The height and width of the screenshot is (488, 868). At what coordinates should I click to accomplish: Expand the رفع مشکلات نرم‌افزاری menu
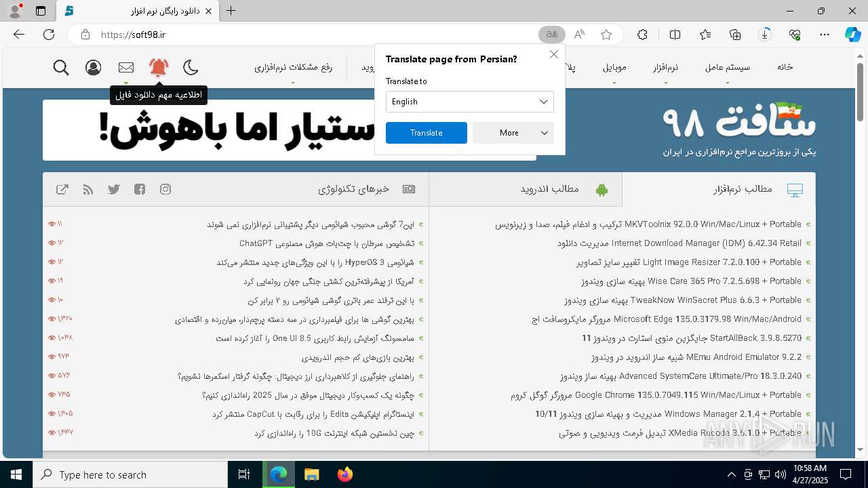pyautogui.click(x=293, y=67)
